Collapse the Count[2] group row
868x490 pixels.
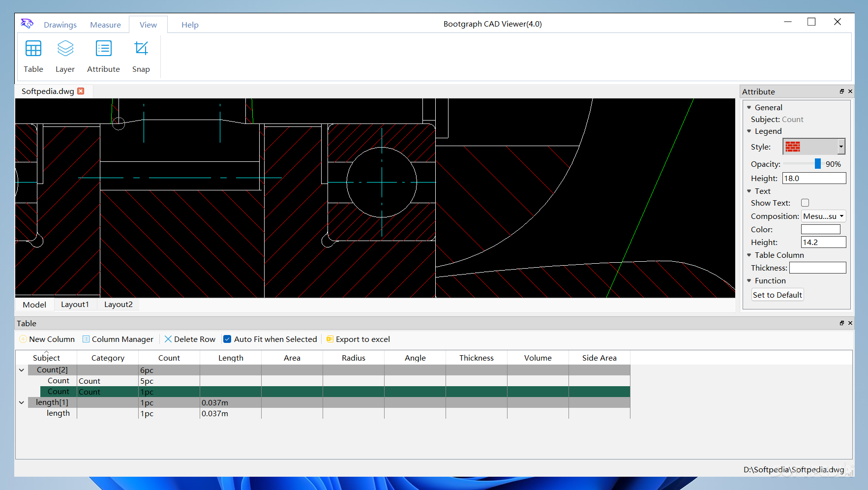22,370
